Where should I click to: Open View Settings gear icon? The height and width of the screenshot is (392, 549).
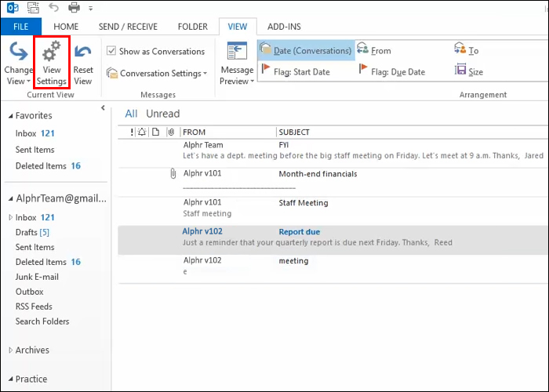click(x=51, y=64)
